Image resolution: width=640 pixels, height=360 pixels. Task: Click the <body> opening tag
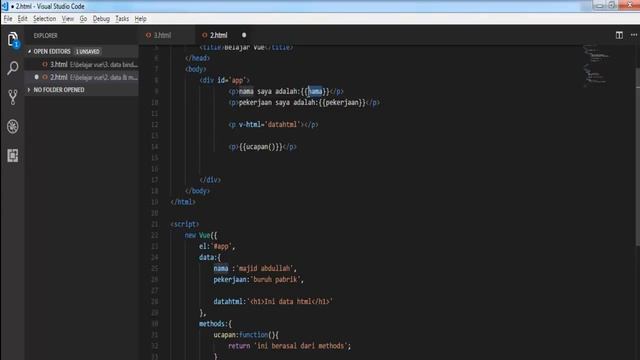click(x=196, y=69)
